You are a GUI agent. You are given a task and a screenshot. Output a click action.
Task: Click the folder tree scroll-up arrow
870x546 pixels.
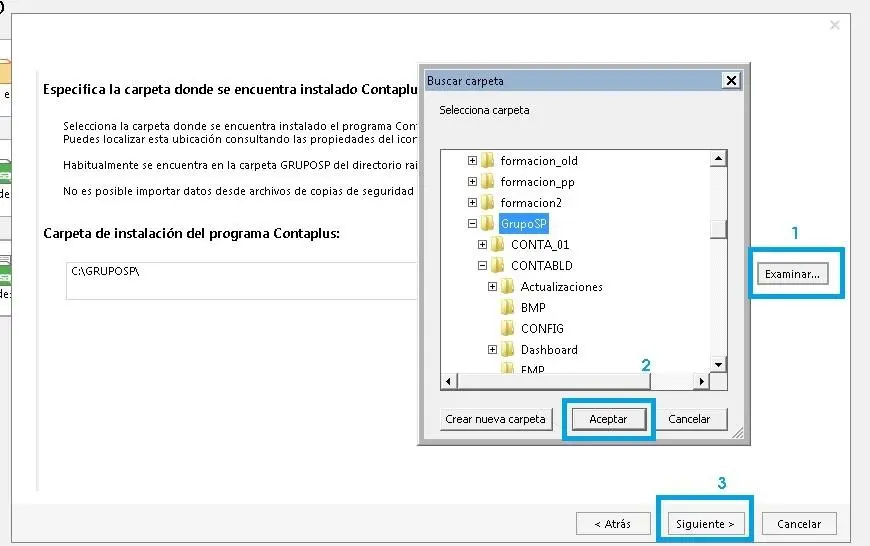[x=719, y=159]
